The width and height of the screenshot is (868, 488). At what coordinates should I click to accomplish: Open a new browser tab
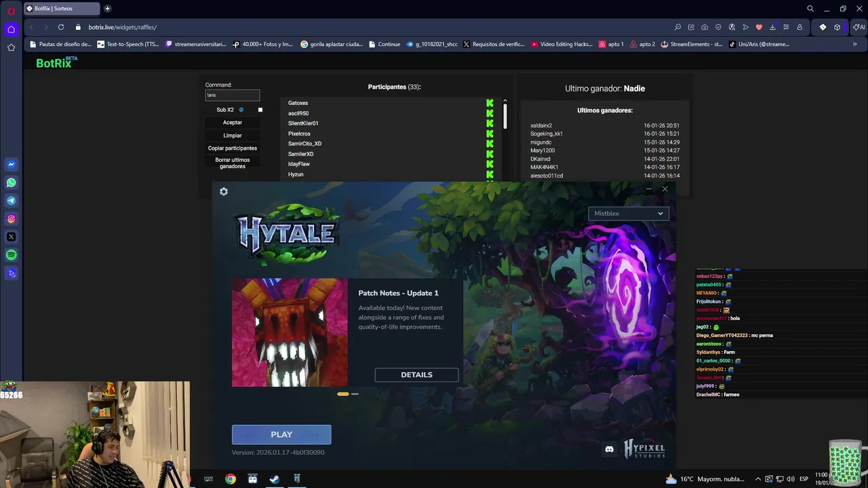(107, 9)
